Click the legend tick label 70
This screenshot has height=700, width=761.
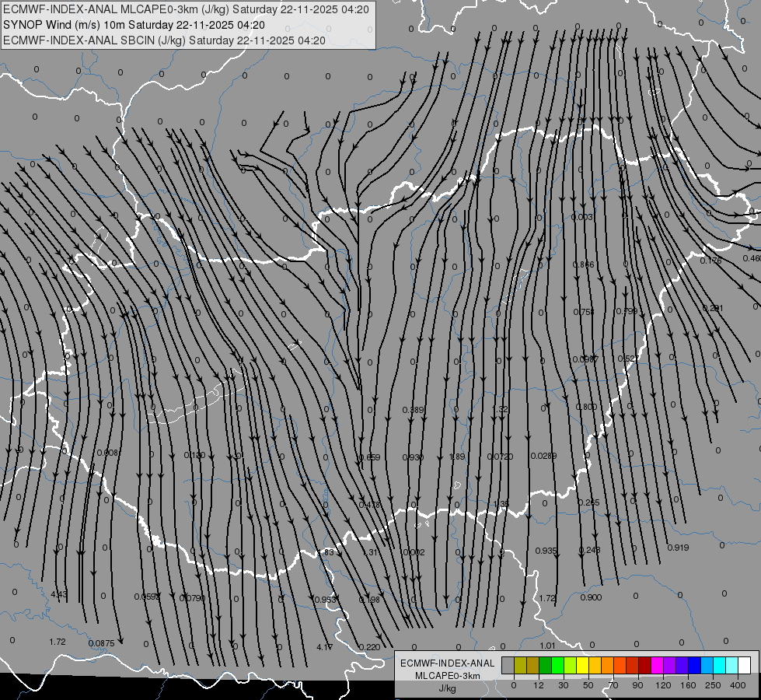(613, 685)
